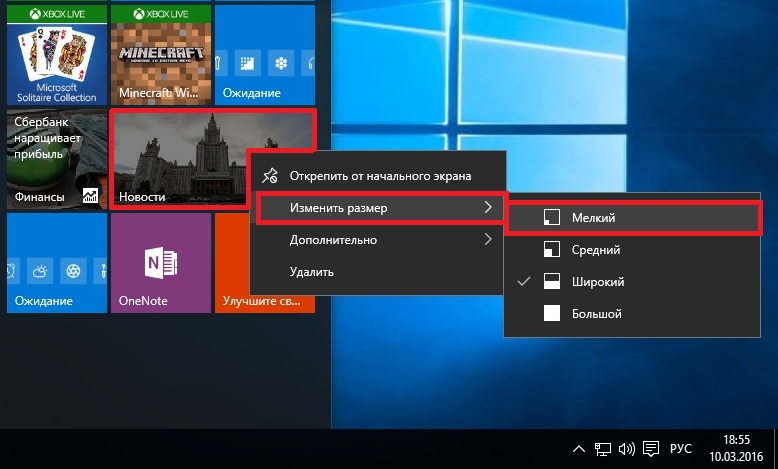This screenshot has height=469, width=778.
Task: Show hidden icons in system tray
Action: pos(579,449)
